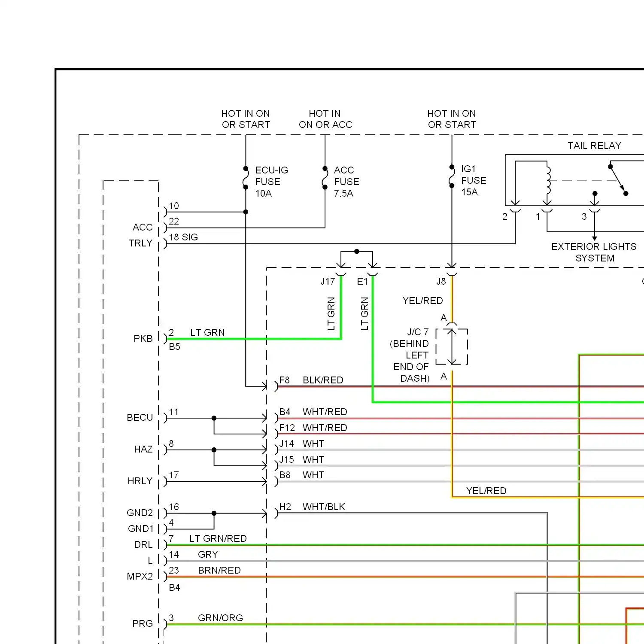Select the J8 connector label
The width and height of the screenshot is (644, 644).
tap(441, 281)
